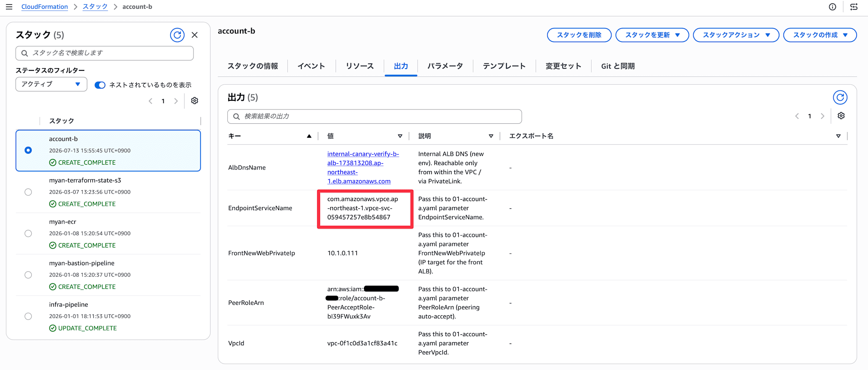
Task: Click outputs page number 1
Action: [x=809, y=116]
